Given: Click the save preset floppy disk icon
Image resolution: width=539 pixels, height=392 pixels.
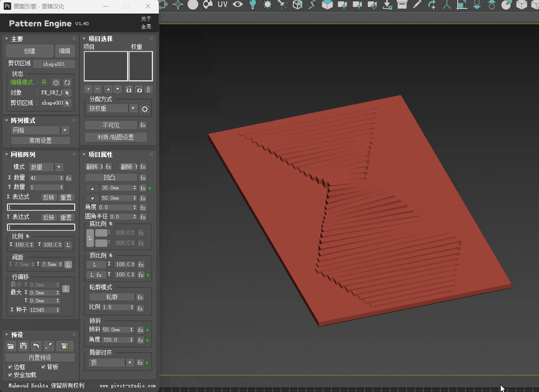Looking at the screenshot, I should 23,346.
